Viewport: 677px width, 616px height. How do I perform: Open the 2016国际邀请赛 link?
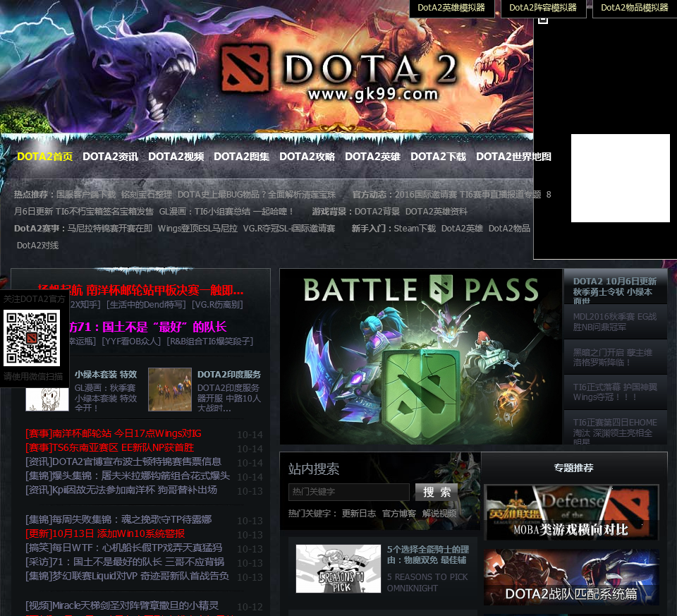click(x=426, y=194)
